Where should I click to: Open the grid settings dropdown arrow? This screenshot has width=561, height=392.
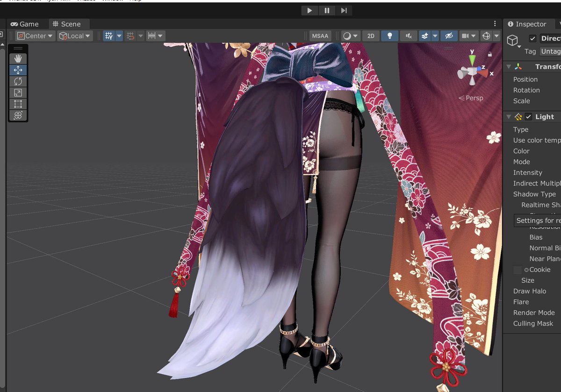119,36
